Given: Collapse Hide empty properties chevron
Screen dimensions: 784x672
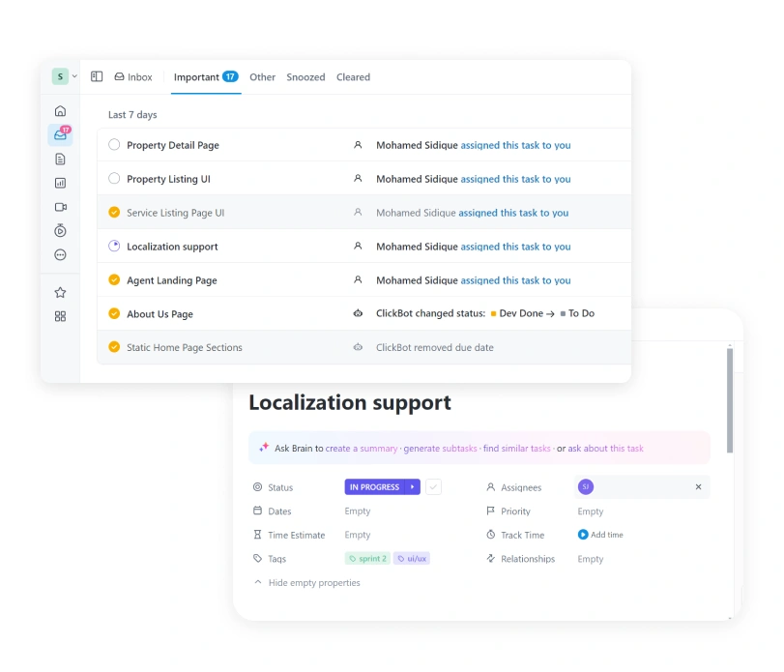Looking at the screenshot, I should pos(258,582).
